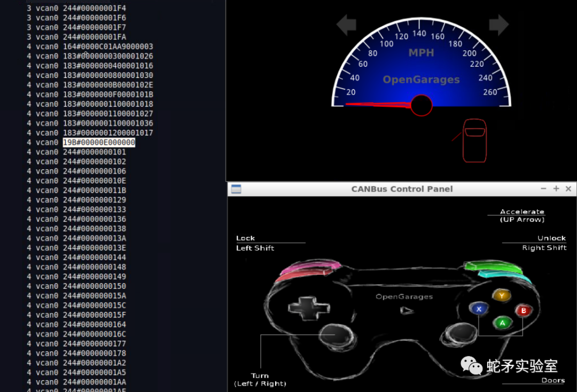The width and height of the screenshot is (577, 392).
Task: Click the blue X controller button
Action: tap(478, 309)
